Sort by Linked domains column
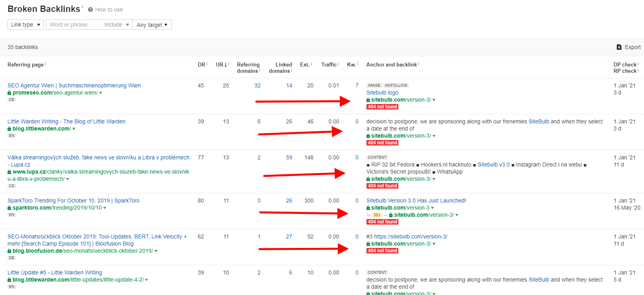 point(281,68)
